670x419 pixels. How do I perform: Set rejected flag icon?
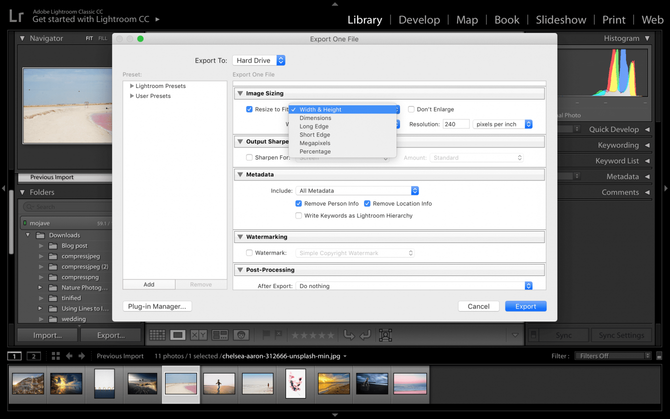pyautogui.click(x=279, y=335)
